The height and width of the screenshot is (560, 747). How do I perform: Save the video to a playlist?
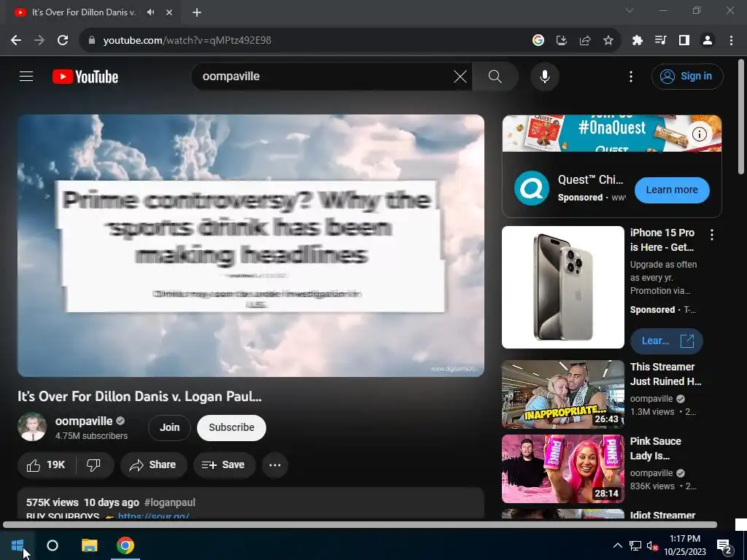(224, 464)
